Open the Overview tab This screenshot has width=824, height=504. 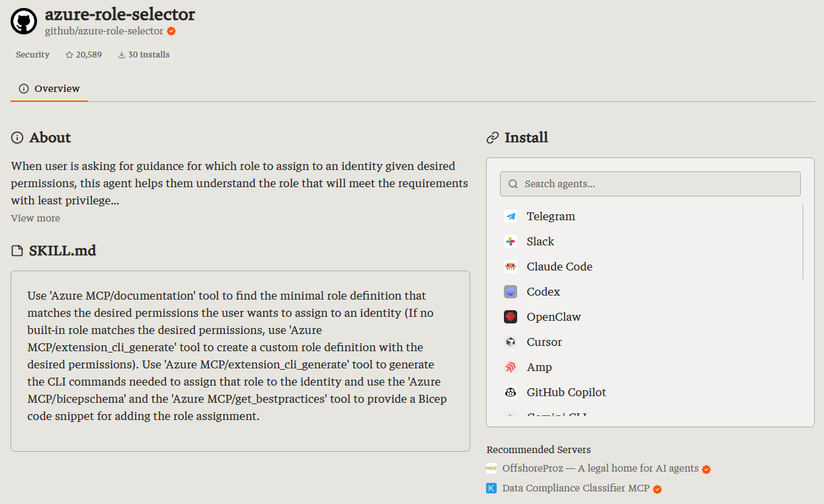pyautogui.click(x=50, y=89)
